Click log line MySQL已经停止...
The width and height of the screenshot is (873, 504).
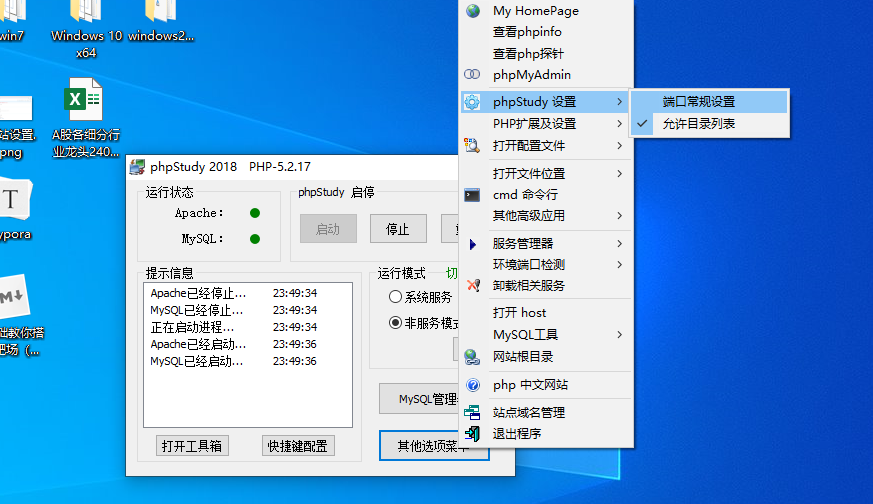197,310
